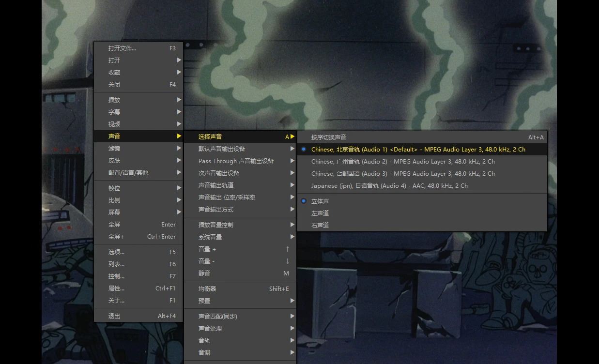Open the 比例 submenu
Screen dimensions: 599x364
point(138,200)
